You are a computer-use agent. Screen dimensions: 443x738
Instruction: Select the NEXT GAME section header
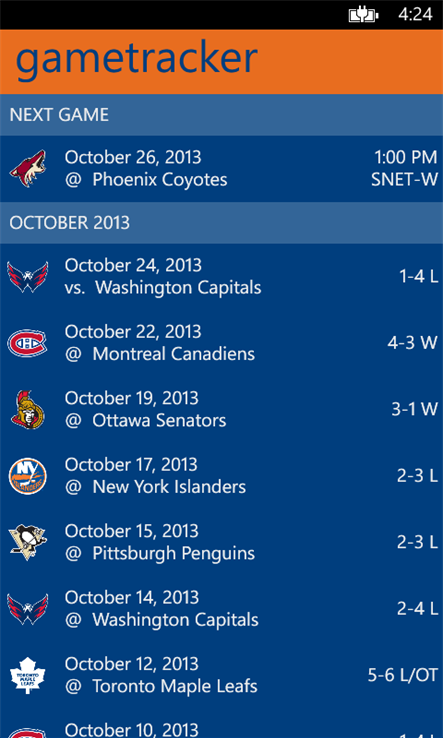pos(221,115)
